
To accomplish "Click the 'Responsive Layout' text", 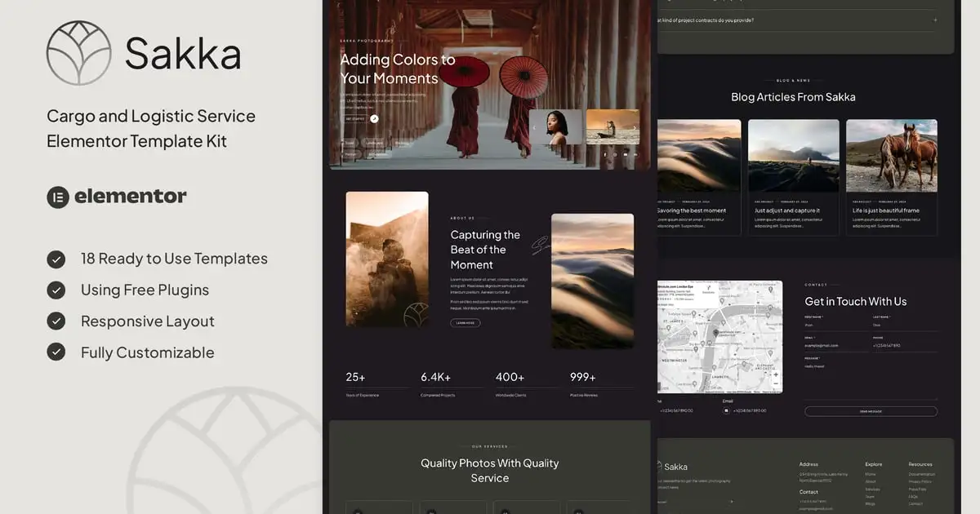I will tap(148, 321).
